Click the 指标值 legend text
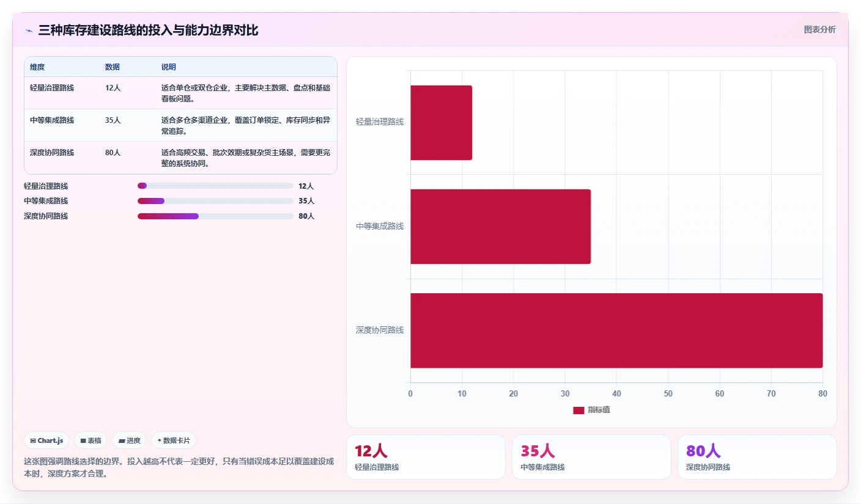The image size is (861, 504). (x=599, y=410)
